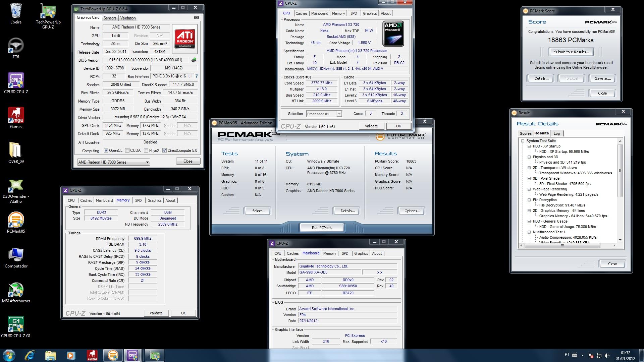This screenshot has height=362, width=644.
Task: Collapse the 3D - Pixel Shader node
Action: pos(529,179)
